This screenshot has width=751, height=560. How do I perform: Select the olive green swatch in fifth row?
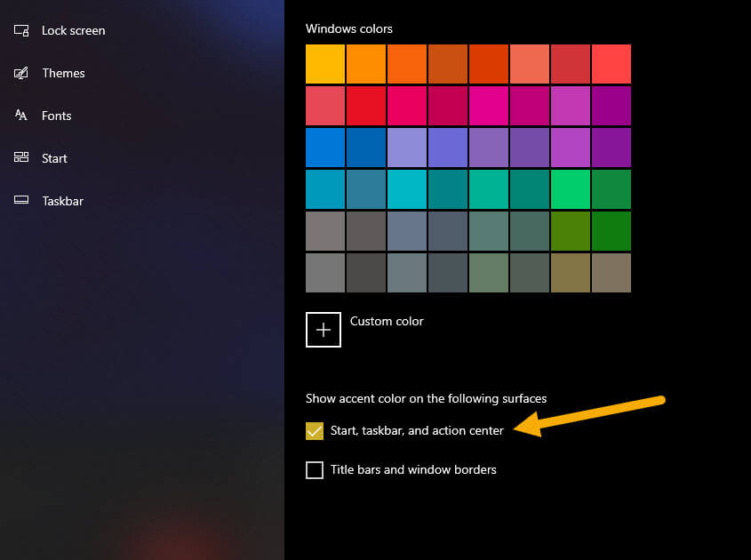pos(571,231)
